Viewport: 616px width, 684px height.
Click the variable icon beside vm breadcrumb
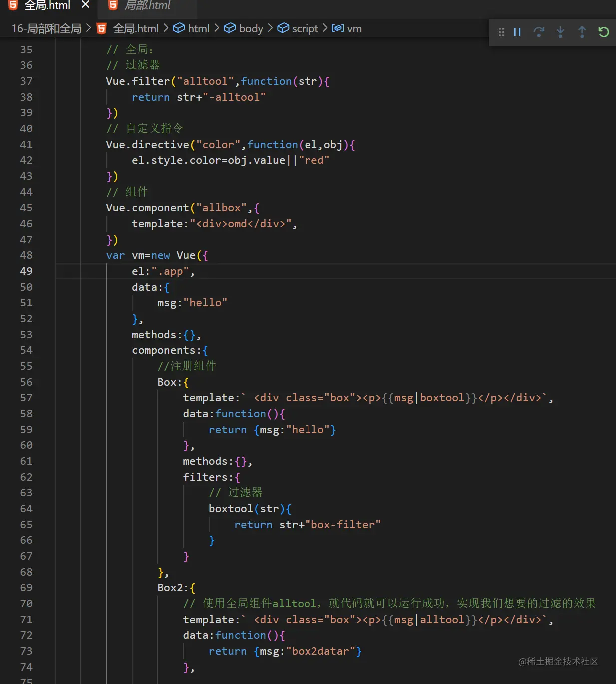point(338,28)
